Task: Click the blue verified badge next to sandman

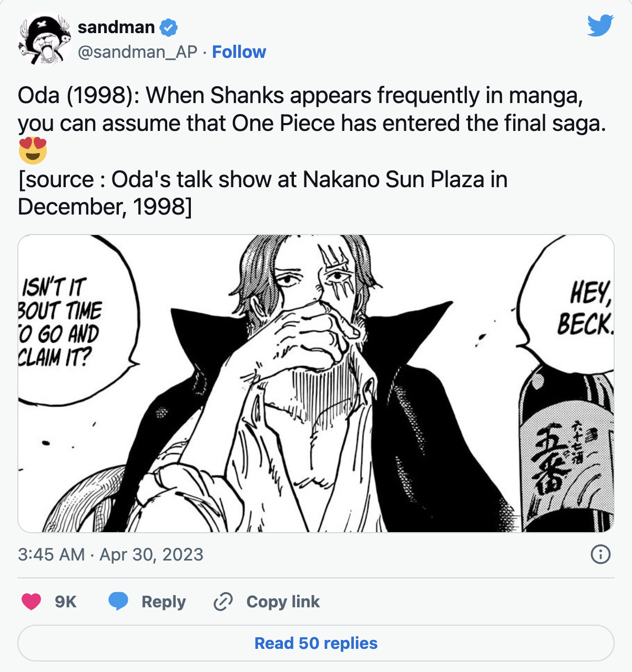Action: click(167, 27)
